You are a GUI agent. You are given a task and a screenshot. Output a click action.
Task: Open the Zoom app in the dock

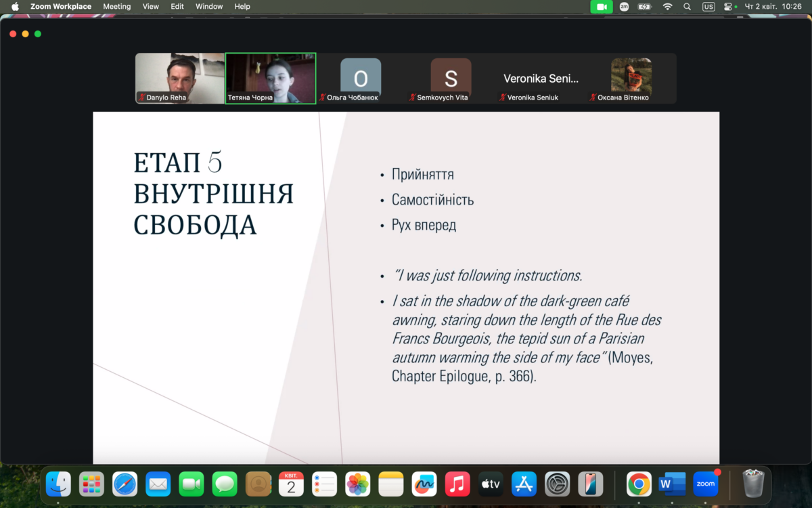(x=706, y=484)
